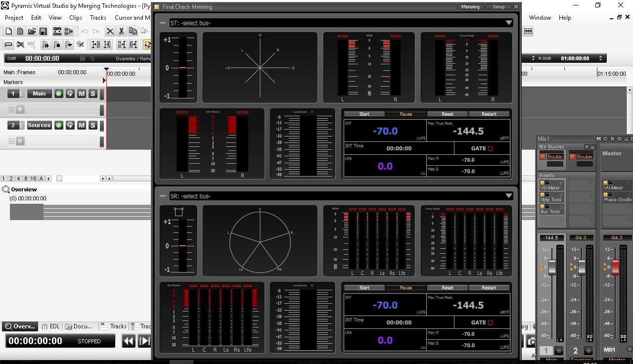
Task: Click Start in the ST loudness panel
Action: point(364,114)
